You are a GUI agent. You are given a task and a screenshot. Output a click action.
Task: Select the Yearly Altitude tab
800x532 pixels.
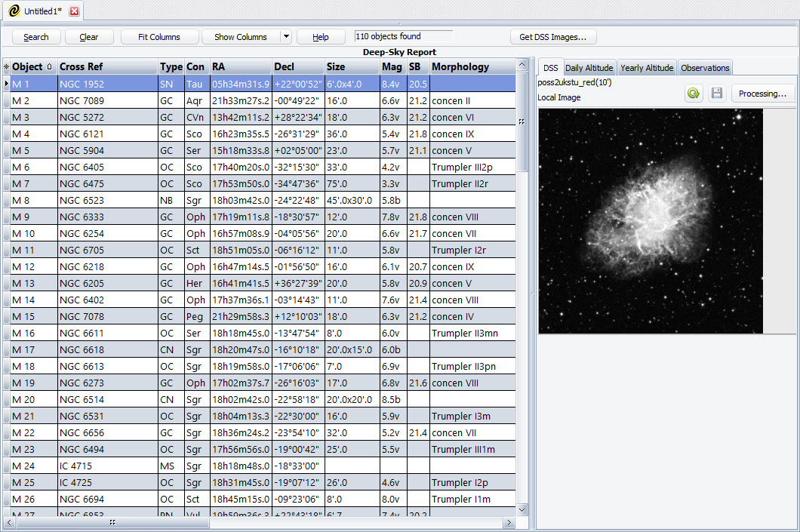click(x=647, y=68)
